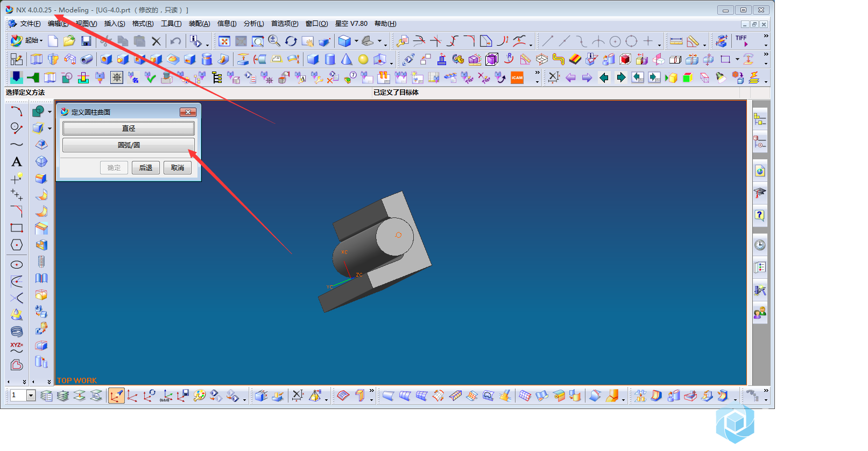Undo the last action
868x451 pixels.
(x=175, y=41)
